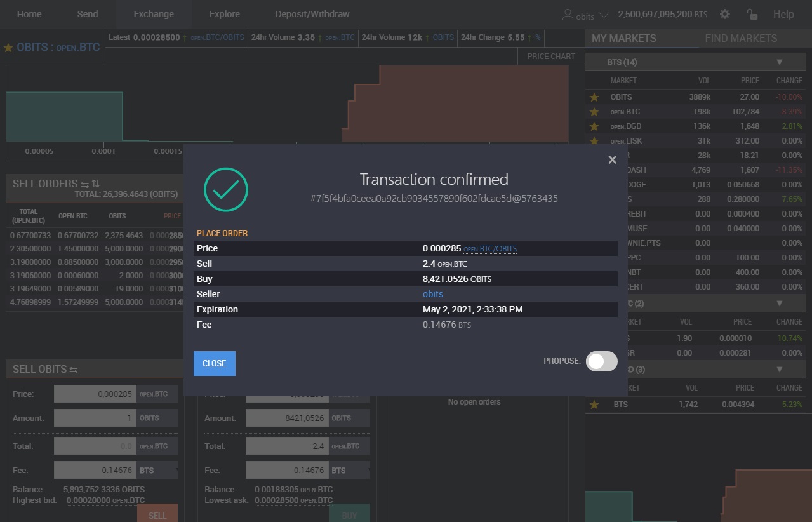Screen dimensions: 812x522
Task: Collapse the BTS (14) market group
Action: click(780, 62)
